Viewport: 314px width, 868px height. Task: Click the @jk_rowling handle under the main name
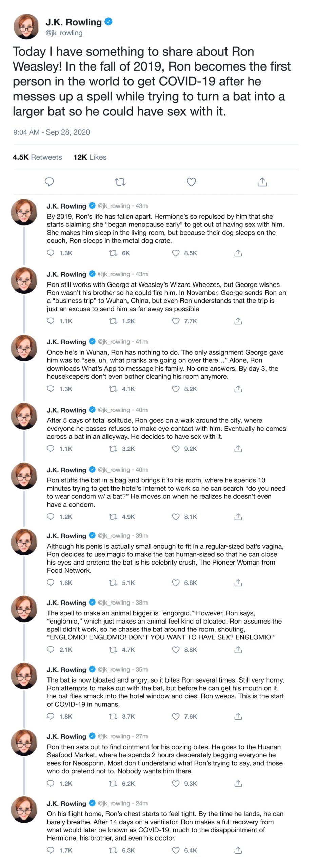64,33
